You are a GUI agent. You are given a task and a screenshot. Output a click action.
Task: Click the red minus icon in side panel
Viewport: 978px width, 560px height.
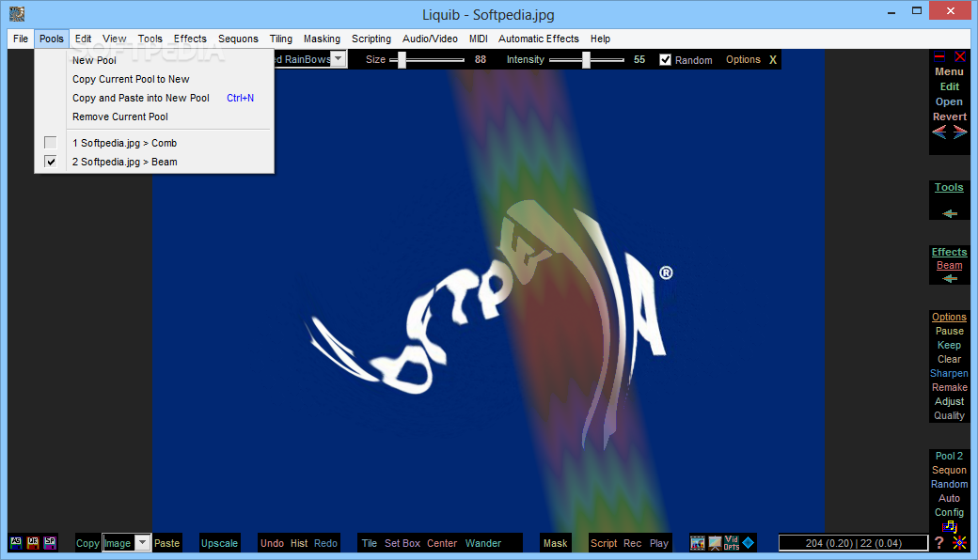(939, 56)
